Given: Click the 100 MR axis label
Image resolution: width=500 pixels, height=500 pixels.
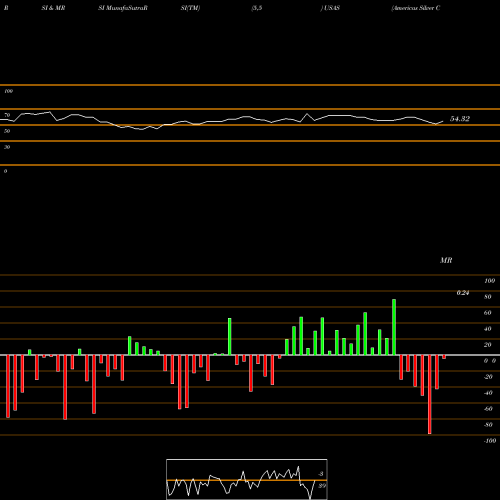Looking at the screenshot, I should click(x=489, y=281).
